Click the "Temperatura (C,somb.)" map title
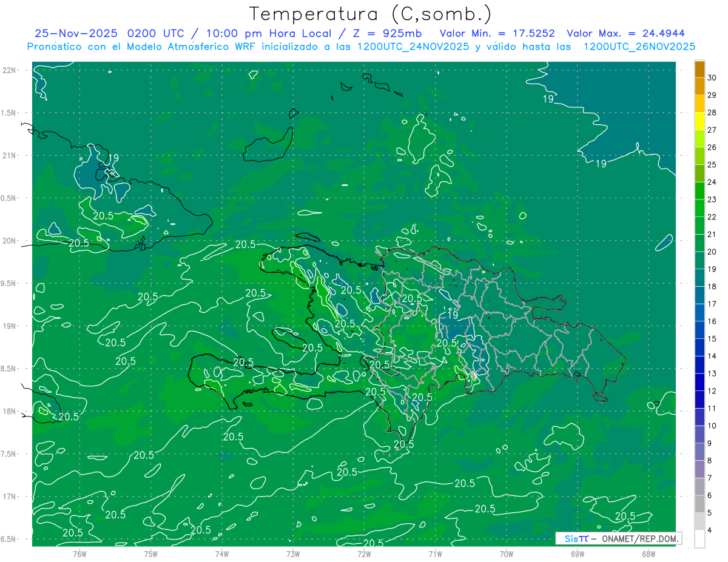 (x=370, y=13)
